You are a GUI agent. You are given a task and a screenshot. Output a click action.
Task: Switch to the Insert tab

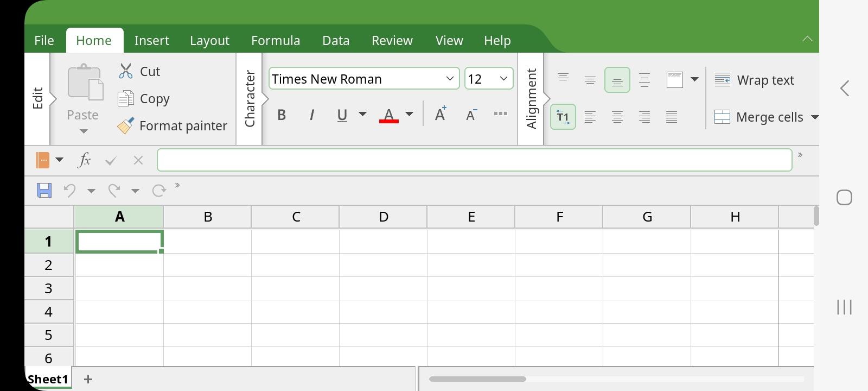click(x=152, y=41)
